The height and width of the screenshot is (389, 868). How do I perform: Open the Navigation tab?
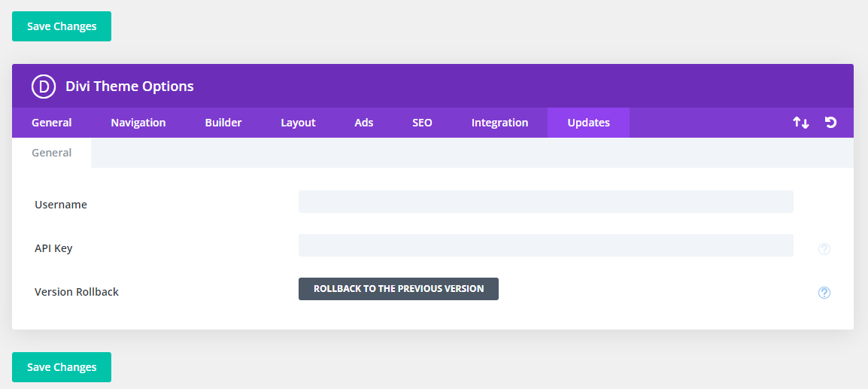point(138,123)
